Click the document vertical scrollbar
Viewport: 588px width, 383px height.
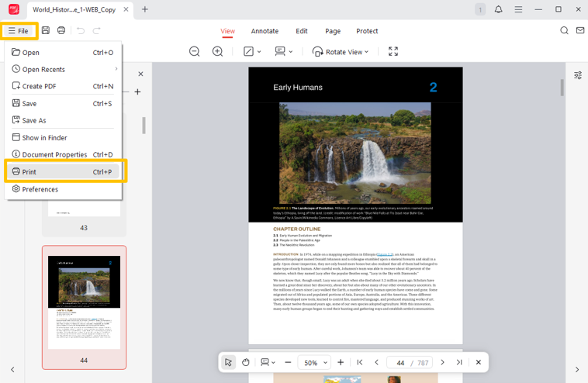[562, 88]
